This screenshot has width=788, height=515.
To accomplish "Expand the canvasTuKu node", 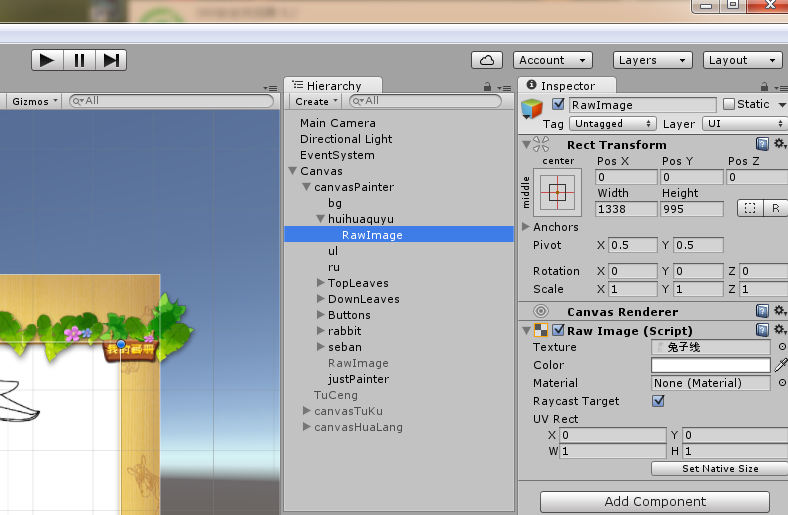I will click(307, 411).
